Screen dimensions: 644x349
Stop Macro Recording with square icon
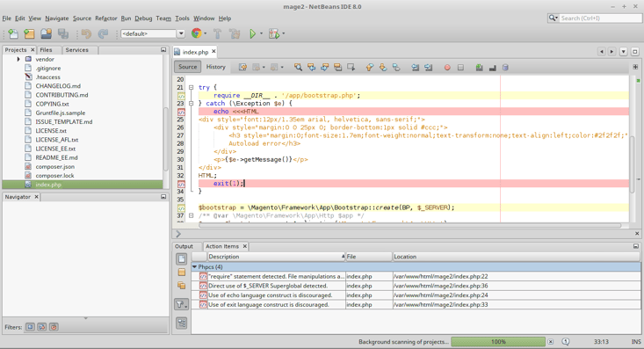click(460, 68)
